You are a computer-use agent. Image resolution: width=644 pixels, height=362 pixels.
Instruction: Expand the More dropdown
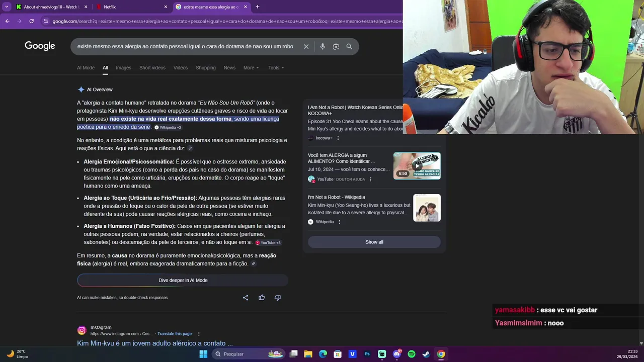pos(251,68)
